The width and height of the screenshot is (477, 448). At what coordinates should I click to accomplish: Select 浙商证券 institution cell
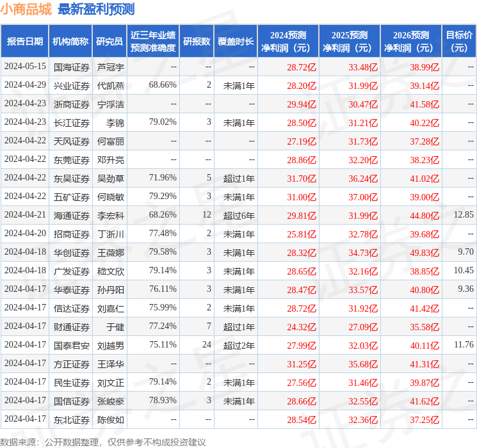[x=72, y=104]
